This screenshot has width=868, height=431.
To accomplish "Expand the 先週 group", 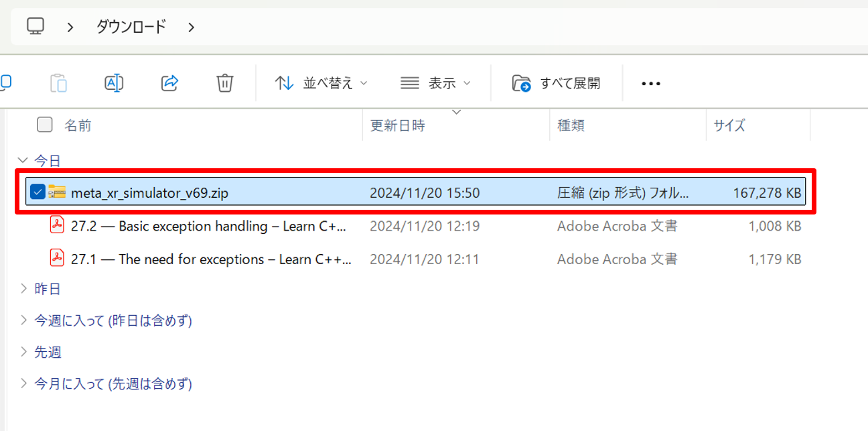I will pos(23,352).
